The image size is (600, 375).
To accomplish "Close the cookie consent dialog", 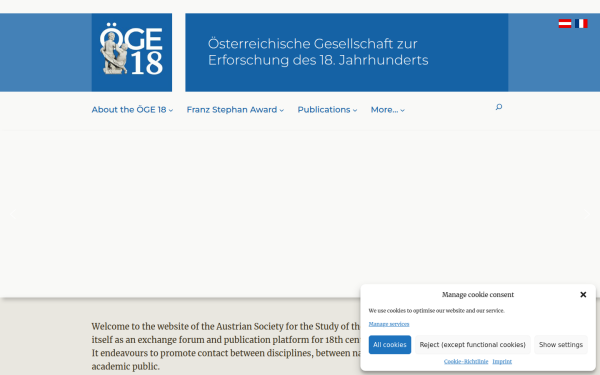I will coord(583,295).
